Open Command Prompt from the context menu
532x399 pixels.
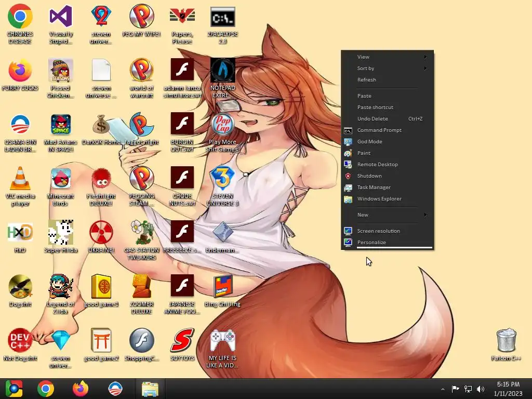click(x=387, y=130)
